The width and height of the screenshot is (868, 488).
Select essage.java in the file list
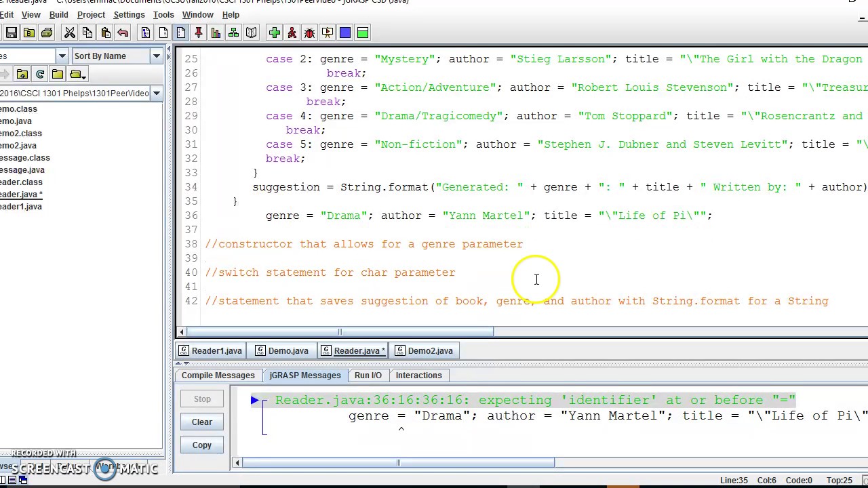click(22, 170)
